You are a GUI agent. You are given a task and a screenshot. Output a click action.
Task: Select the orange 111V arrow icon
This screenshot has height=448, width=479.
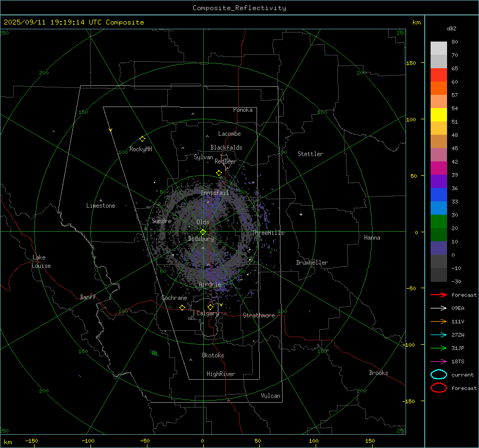click(439, 321)
